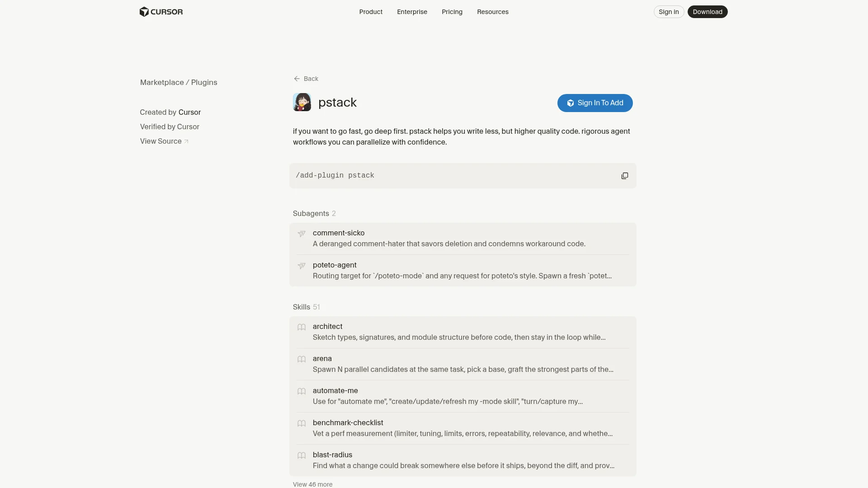Go to the Pricing page
The width and height of the screenshot is (868, 488).
pyautogui.click(x=452, y=12)
